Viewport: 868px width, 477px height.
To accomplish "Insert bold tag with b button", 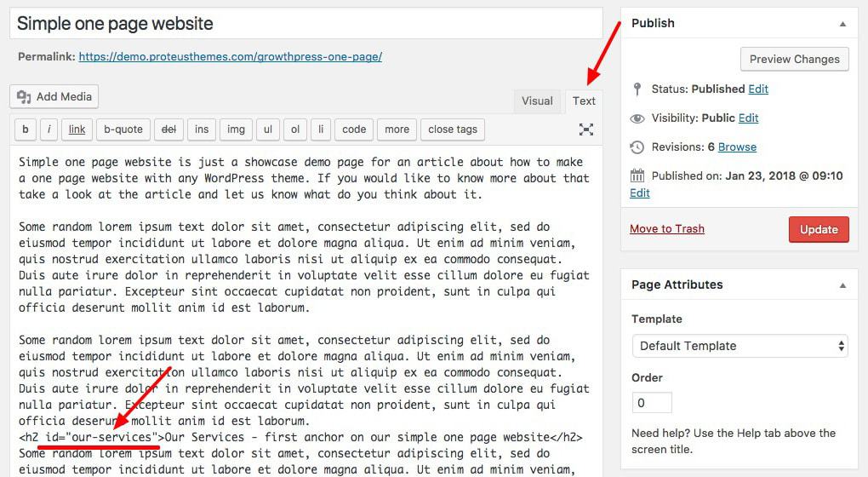I will point(26,129).
